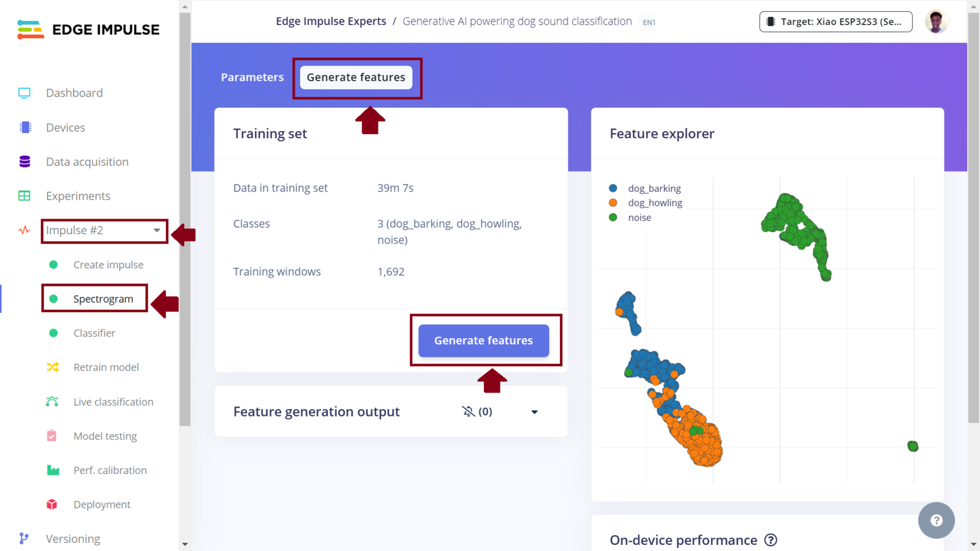Screen dimensions: 980x551
Task: Click the EN1 badge
Action: pyautogui.click(x=649, y=22)
